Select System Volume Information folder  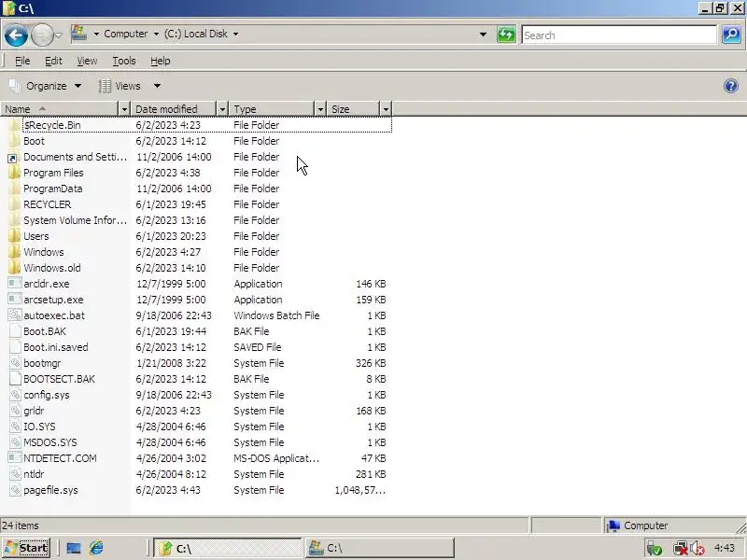pyautogui.click(x=76, y=220)
